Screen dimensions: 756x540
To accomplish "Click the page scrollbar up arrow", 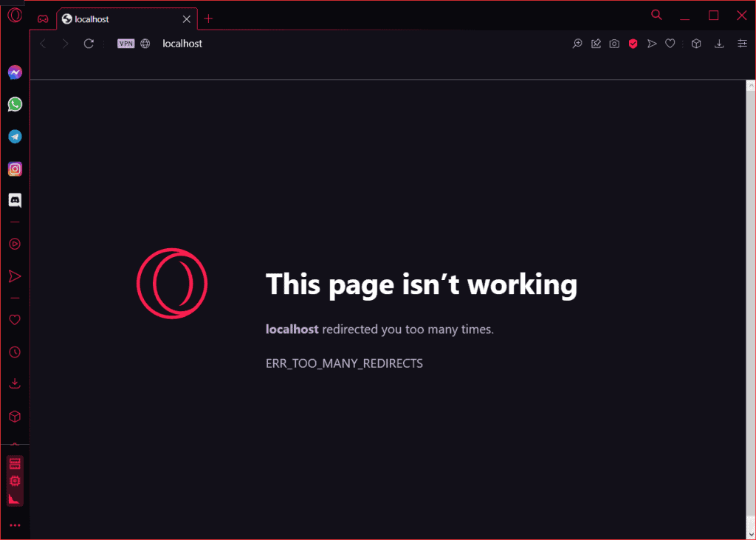I will pos(751,86).
